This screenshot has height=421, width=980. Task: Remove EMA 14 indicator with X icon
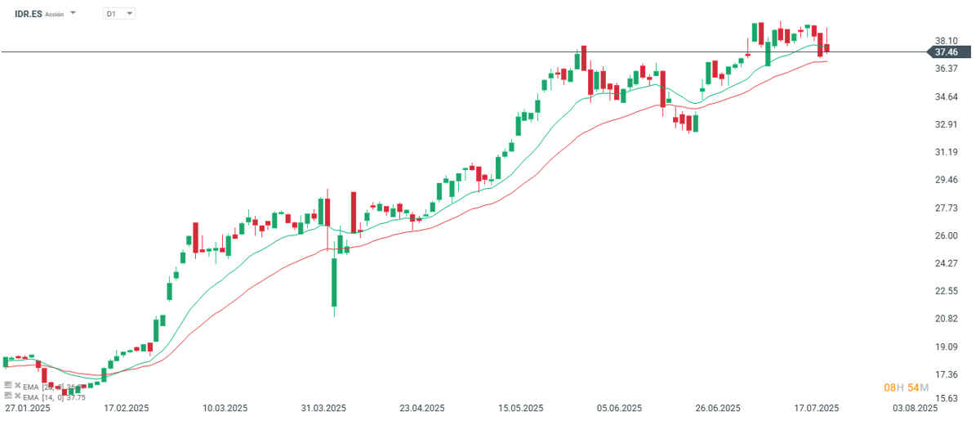click(17, 396)
